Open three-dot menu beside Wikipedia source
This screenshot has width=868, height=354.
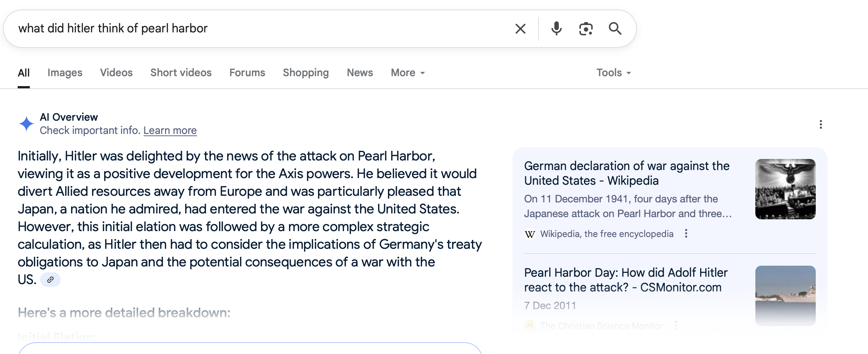coord(686,234)
